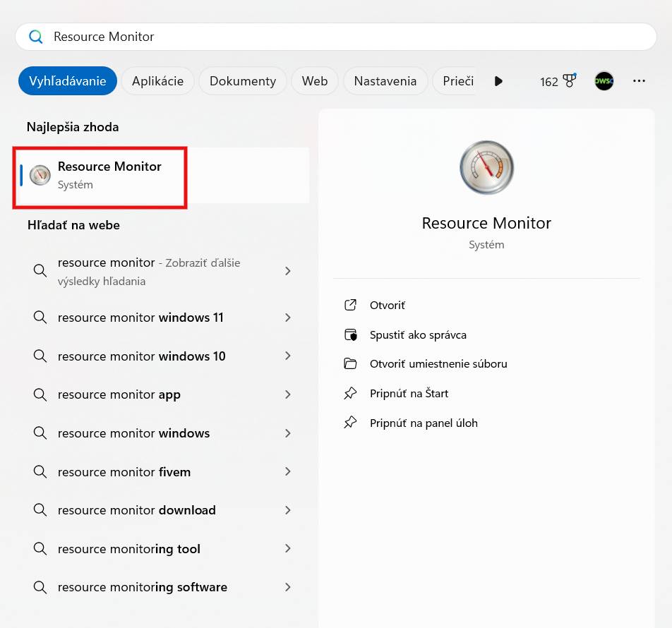Click the Resource Monitor gauge icon in results
Image resolution: width=672 pixels, height=628 pixels.
click(x=40, y=175)
